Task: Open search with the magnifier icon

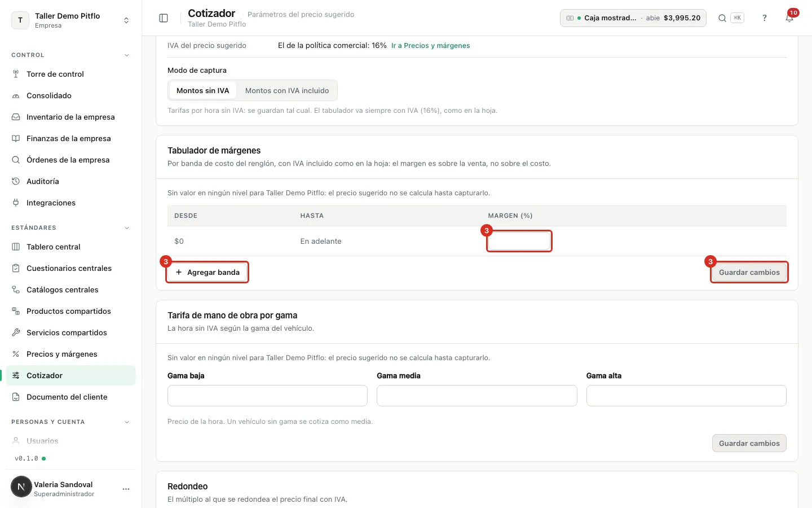Action: pyautogui.click(x=722, y=18)
